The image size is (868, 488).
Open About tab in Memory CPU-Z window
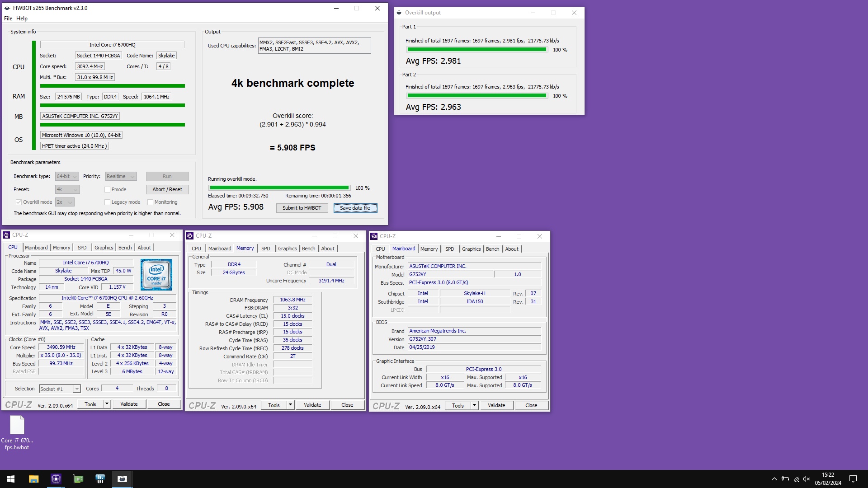(328, 249)
